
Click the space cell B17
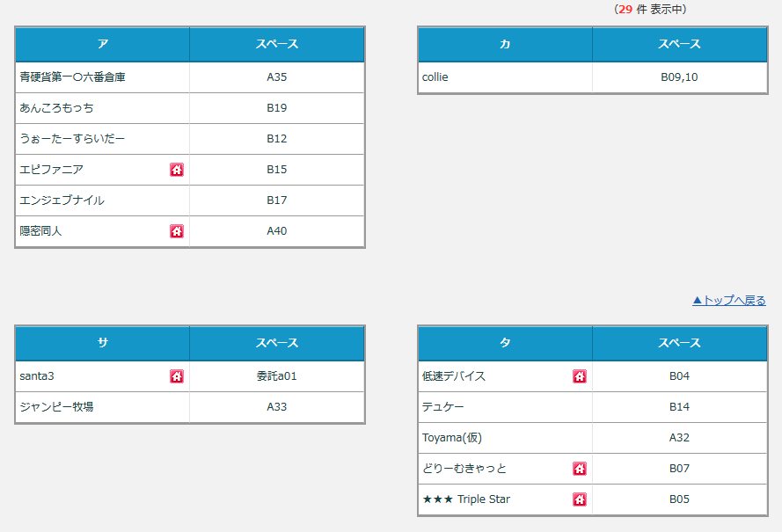(x=277, y=200)
